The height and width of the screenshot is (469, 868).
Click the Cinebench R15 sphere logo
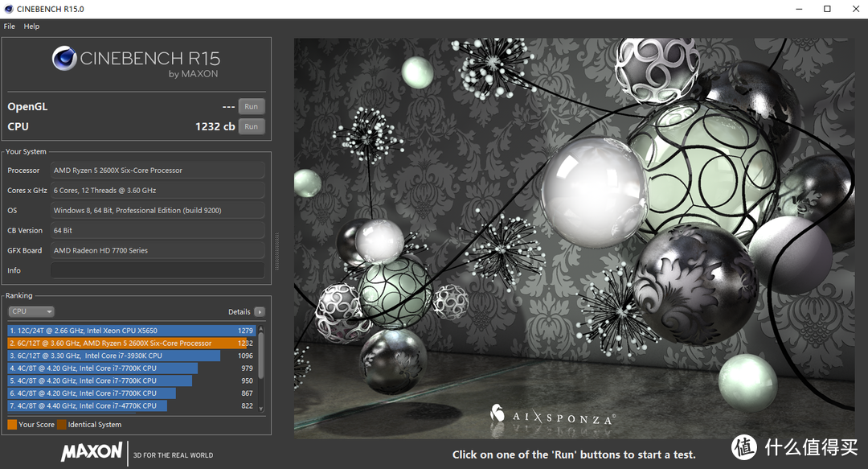(64, 58)
